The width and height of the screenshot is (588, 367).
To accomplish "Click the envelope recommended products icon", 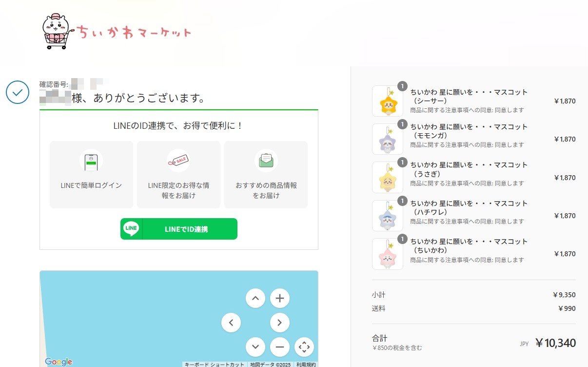I will 266,161.
